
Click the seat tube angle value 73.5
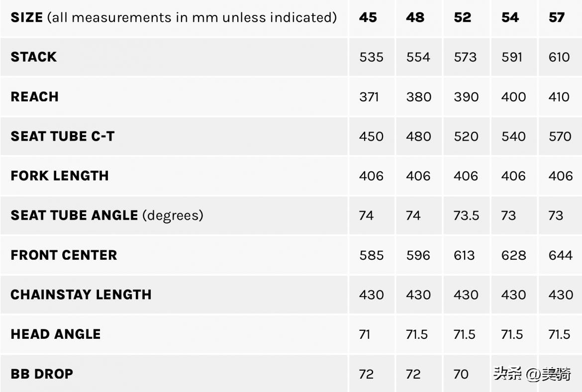[x=466, y=216]
